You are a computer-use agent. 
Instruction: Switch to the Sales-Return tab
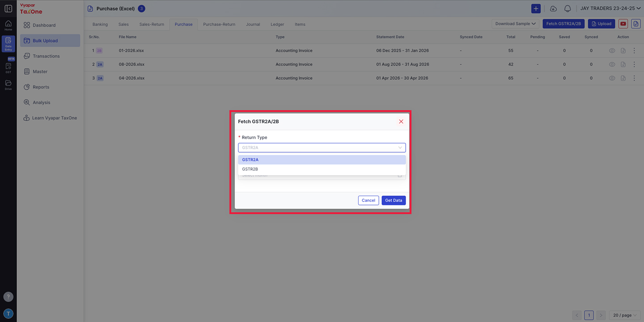[152, 24]
